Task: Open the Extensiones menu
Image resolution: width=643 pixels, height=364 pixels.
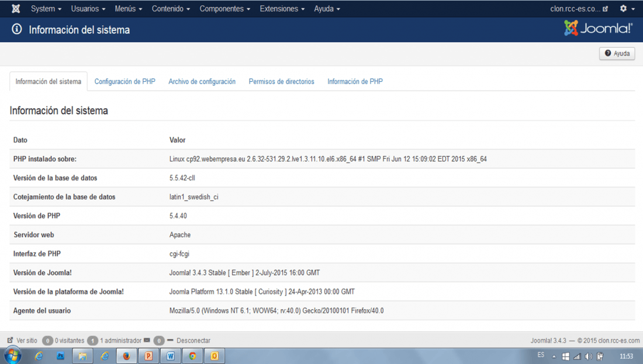Action: (282, 9)
